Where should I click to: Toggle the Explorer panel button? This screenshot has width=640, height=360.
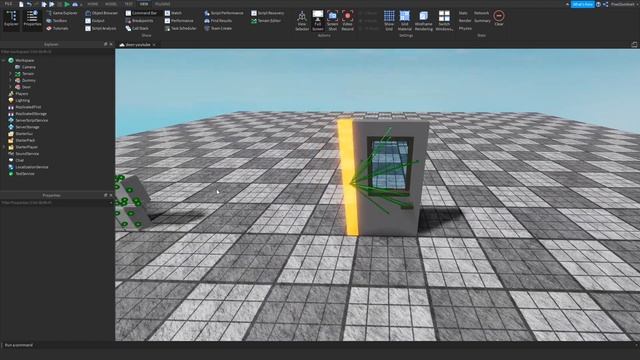pos(11,20)
